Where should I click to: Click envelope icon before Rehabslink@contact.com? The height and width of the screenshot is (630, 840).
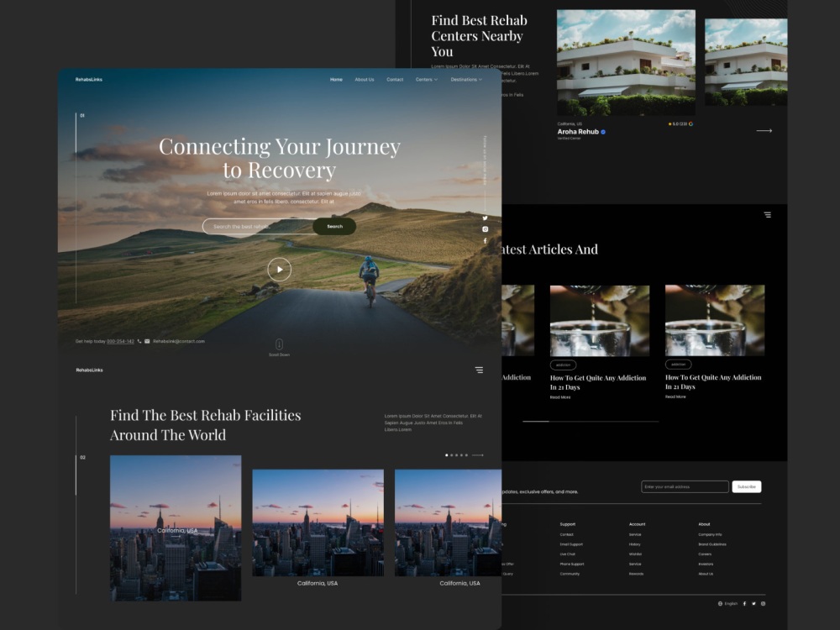(x=147, y=341)
